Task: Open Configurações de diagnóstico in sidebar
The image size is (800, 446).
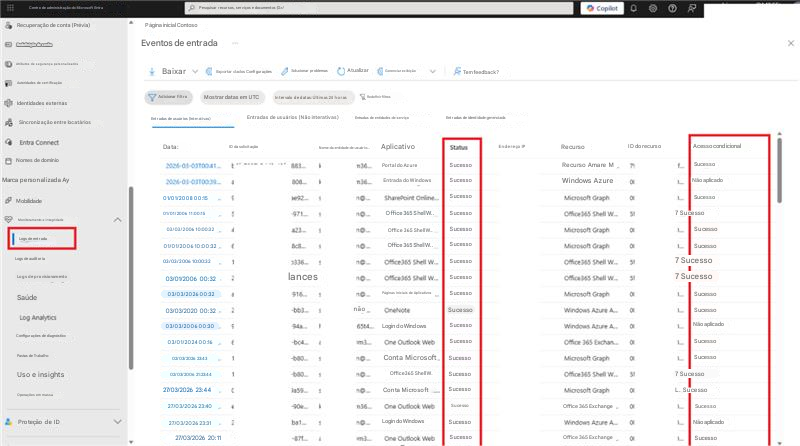Action: (41, 336)
